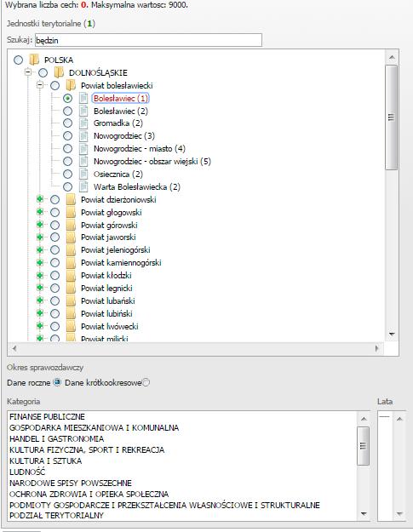Click document icon beside Nowogrodziec - obszar wiejski

83,162
